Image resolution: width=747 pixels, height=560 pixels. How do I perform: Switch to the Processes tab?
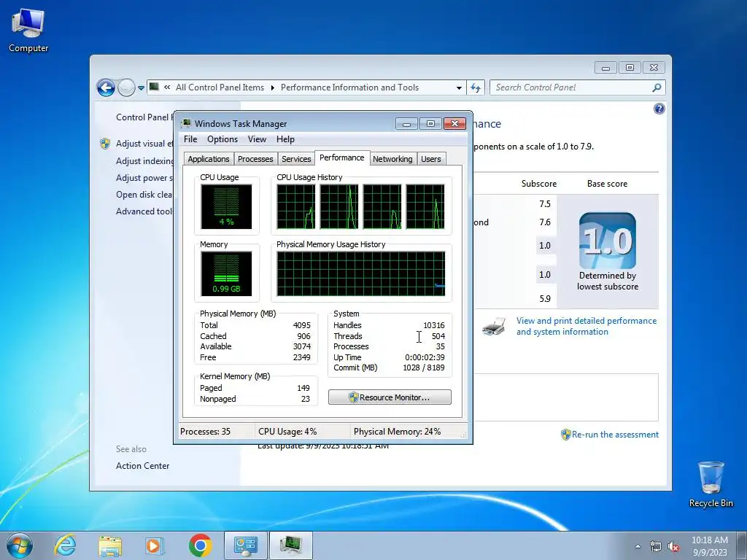click(x=255, y=159)
